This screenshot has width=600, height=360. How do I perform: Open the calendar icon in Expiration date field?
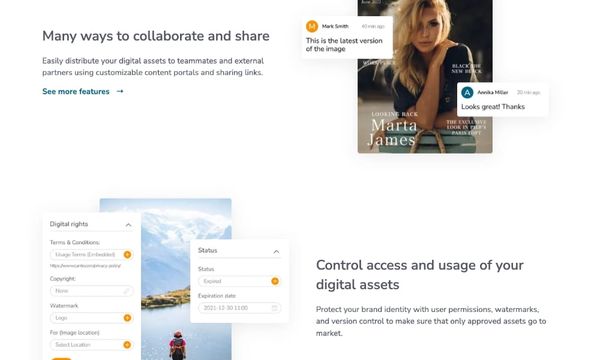274,308
